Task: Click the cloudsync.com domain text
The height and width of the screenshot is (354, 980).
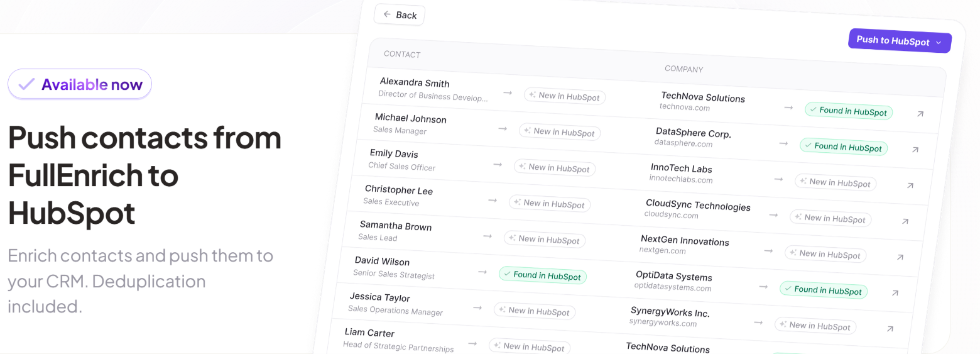Action: coord(671,214)
